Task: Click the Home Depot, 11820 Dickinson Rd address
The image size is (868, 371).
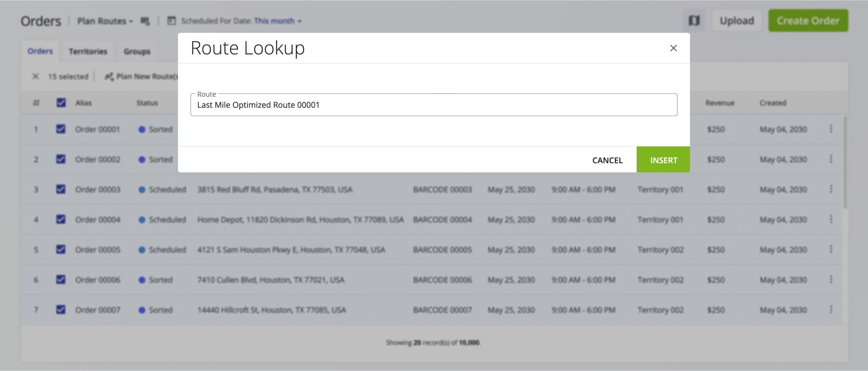Action: click(x=300, y=220)
